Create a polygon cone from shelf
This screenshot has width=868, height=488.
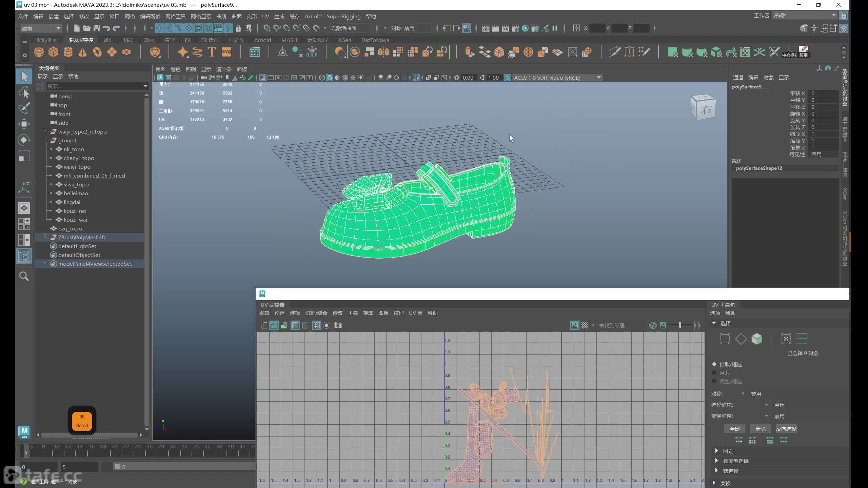pyautogui.click(x=82, y=52)
